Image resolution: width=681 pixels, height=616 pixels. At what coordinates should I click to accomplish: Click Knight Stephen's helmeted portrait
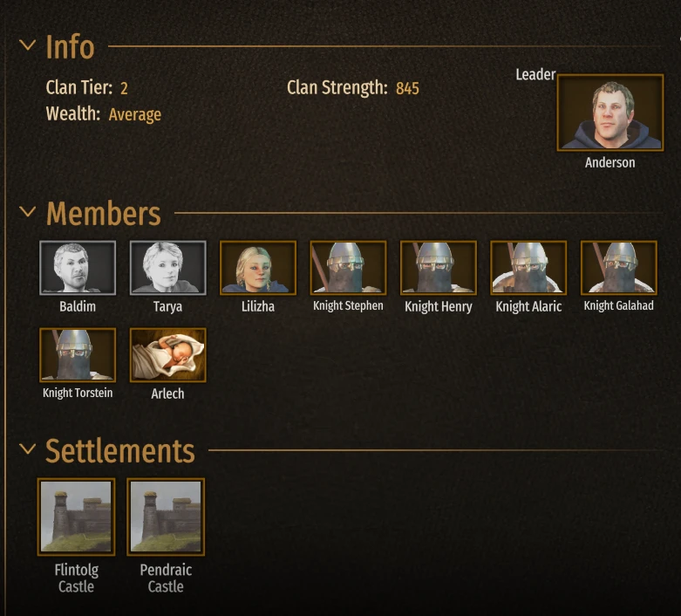click(x=348, y=268)
